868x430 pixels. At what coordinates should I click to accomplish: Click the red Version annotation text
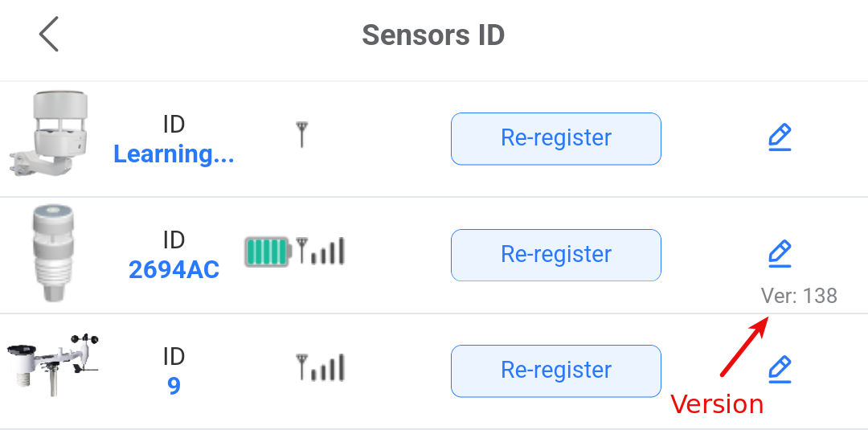click(716, 403)
